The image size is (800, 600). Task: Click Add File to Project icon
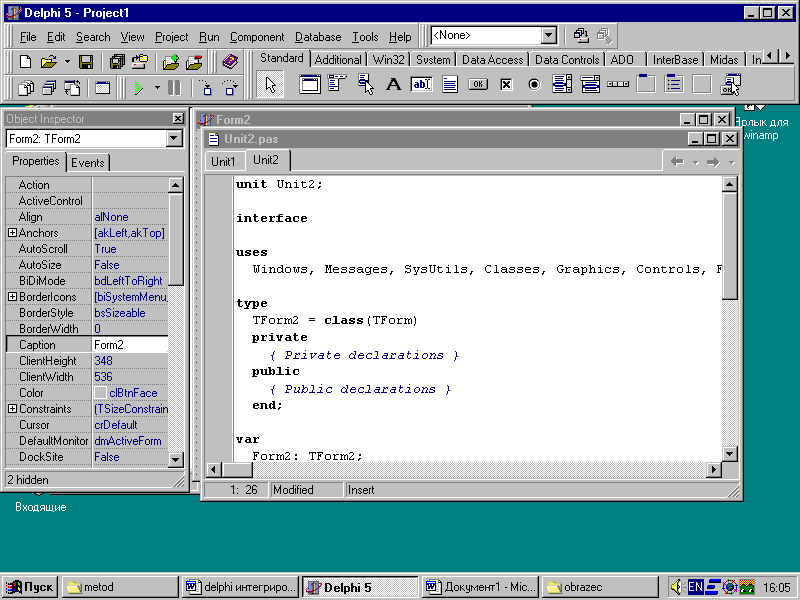click(171, 62)
